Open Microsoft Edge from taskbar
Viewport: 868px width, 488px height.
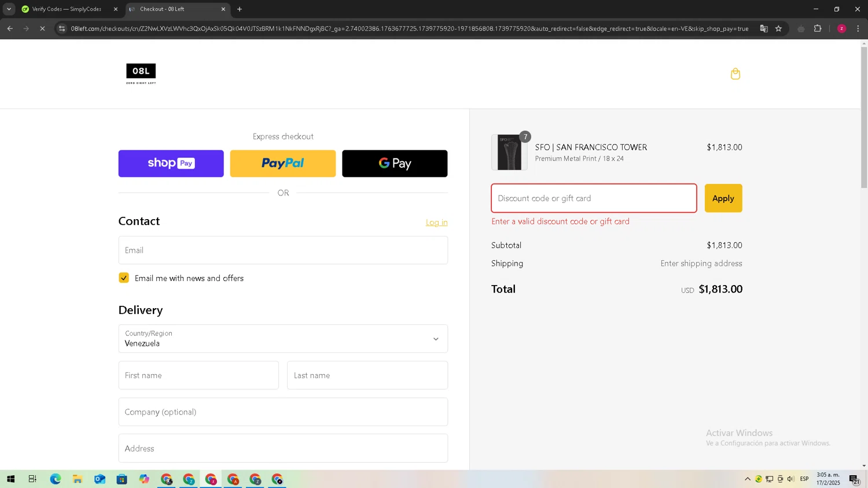pyautogui.click(x=56, y=479)
